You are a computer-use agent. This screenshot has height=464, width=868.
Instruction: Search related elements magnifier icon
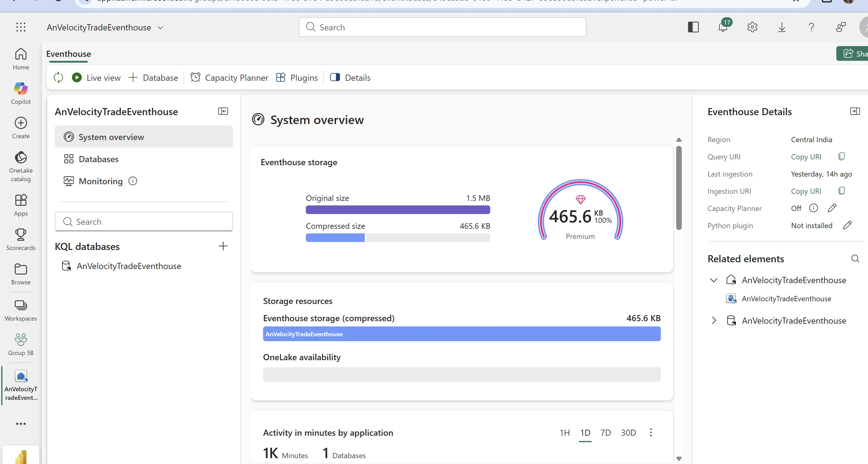[855, 259]
